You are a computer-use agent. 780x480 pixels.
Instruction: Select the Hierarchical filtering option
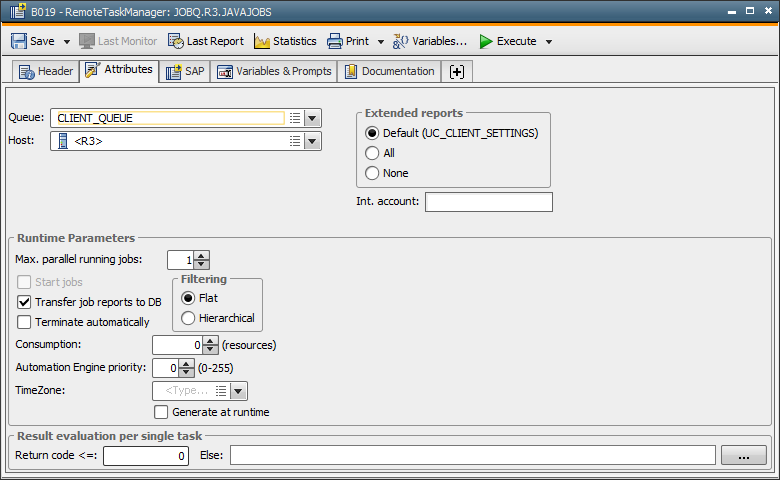[188, 318]
